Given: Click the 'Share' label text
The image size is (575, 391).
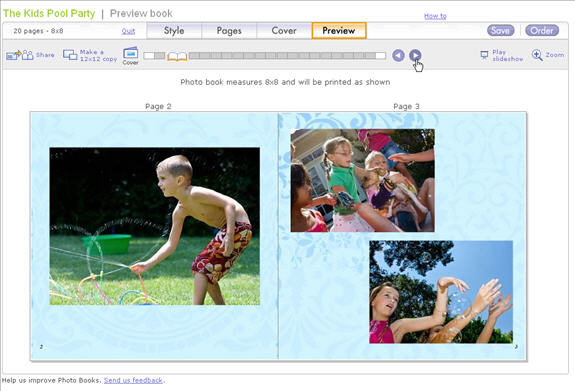Looking at the screenshot, I should point(45,55).
